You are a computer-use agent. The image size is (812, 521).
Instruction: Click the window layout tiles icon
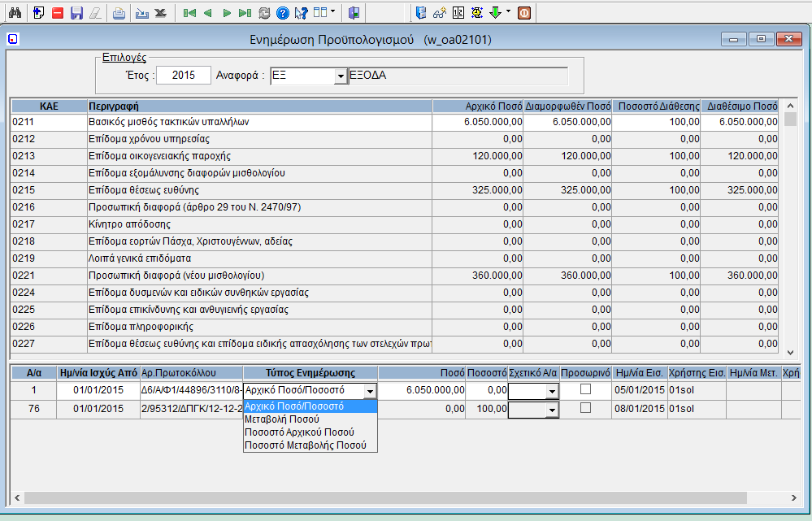(x=320, y=12)
